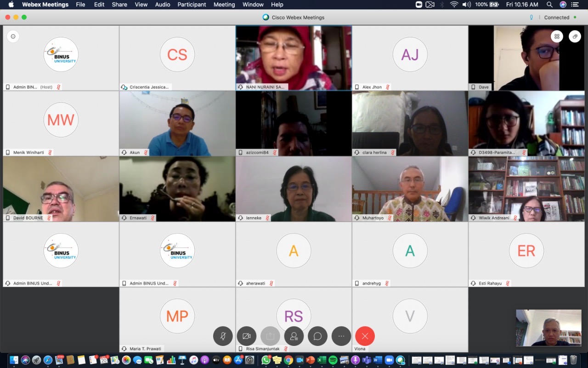
Task: Click the self-view video thumbnail
Action: click(548, 328)
